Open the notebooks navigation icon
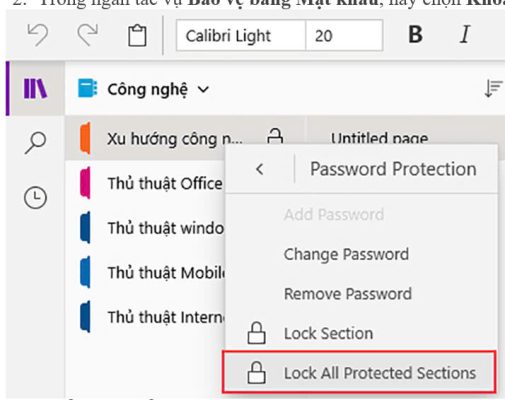The image size is (505, 400). (x=35, y=88)
